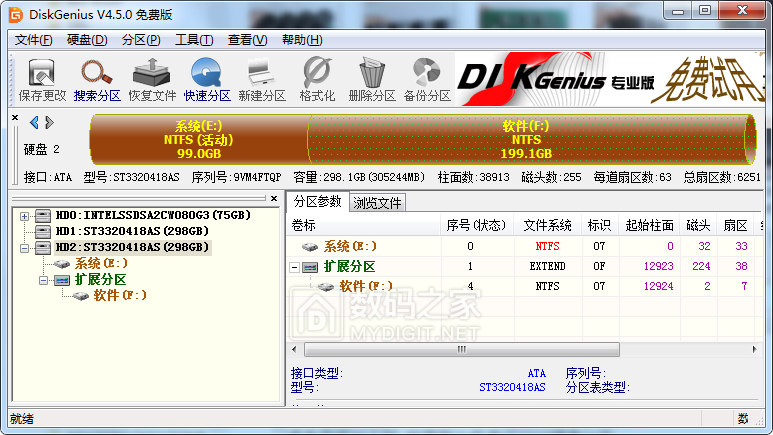Click the 扩展分区 icon in tree
Screen dimensions: 773x435
point(62,280)
